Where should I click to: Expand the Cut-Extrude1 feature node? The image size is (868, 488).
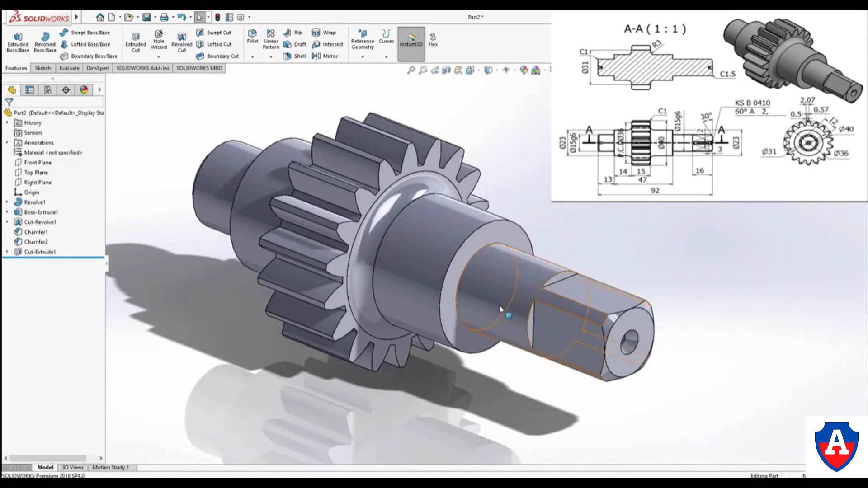click(7, 252)
